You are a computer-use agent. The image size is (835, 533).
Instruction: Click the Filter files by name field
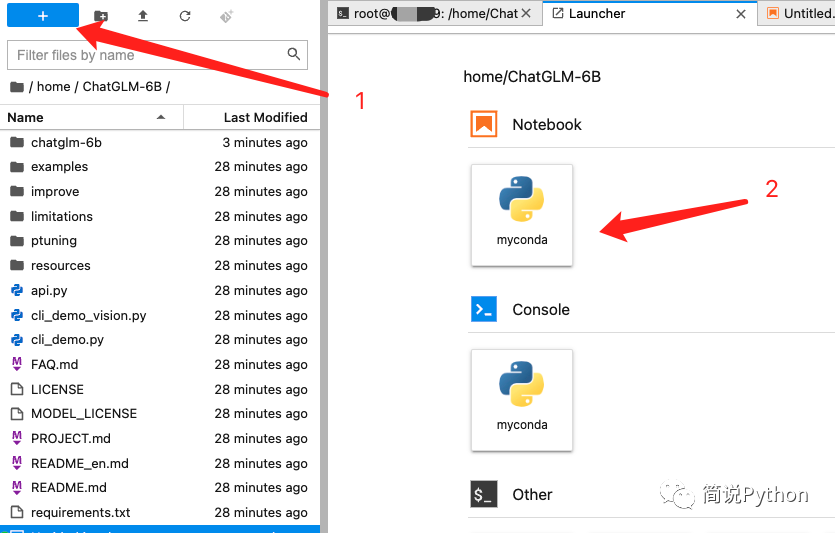click(x=148, y=55)
